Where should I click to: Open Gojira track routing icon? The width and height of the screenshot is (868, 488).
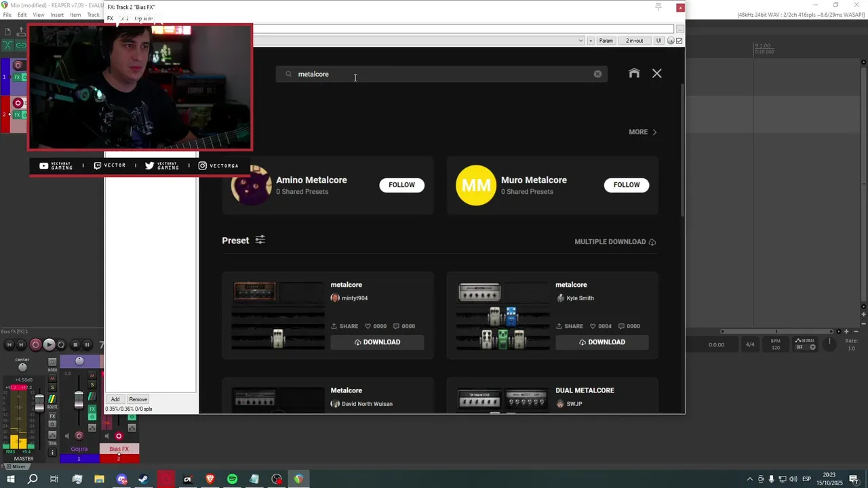(x=92, y=396)
